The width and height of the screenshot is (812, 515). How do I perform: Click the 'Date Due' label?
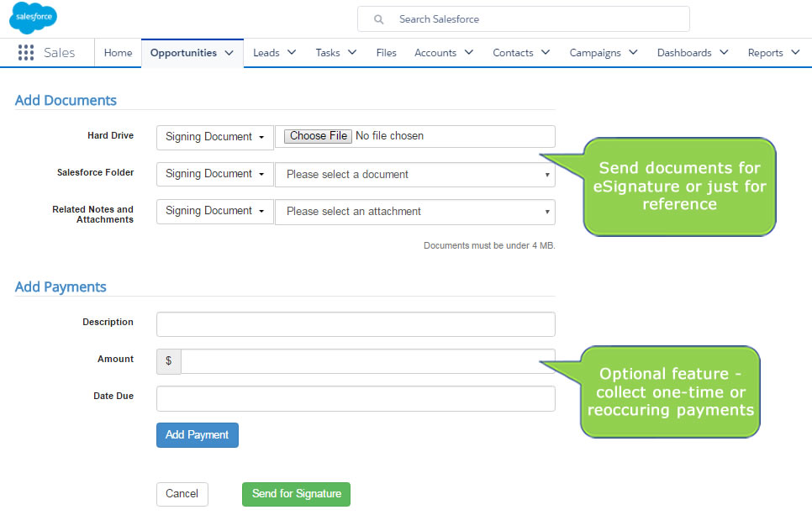113,396
